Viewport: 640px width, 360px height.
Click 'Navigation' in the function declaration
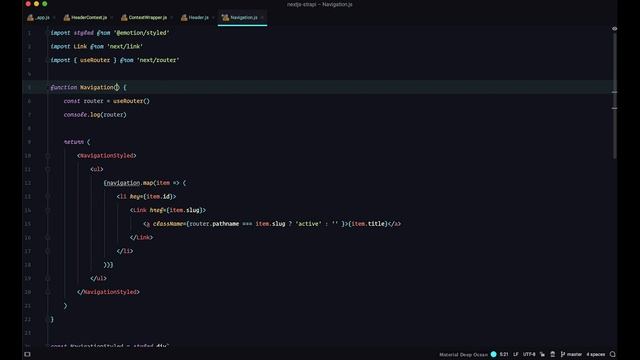click(97, 87)
